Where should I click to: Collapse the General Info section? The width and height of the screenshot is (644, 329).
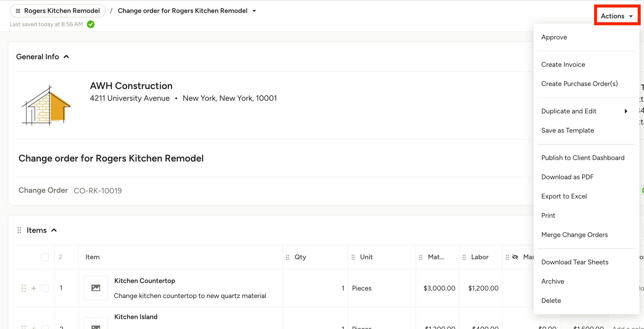66,57
